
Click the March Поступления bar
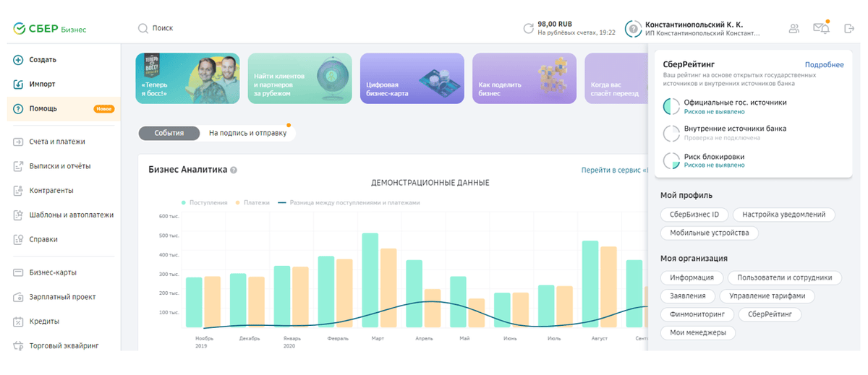click(x=370, y=280)
